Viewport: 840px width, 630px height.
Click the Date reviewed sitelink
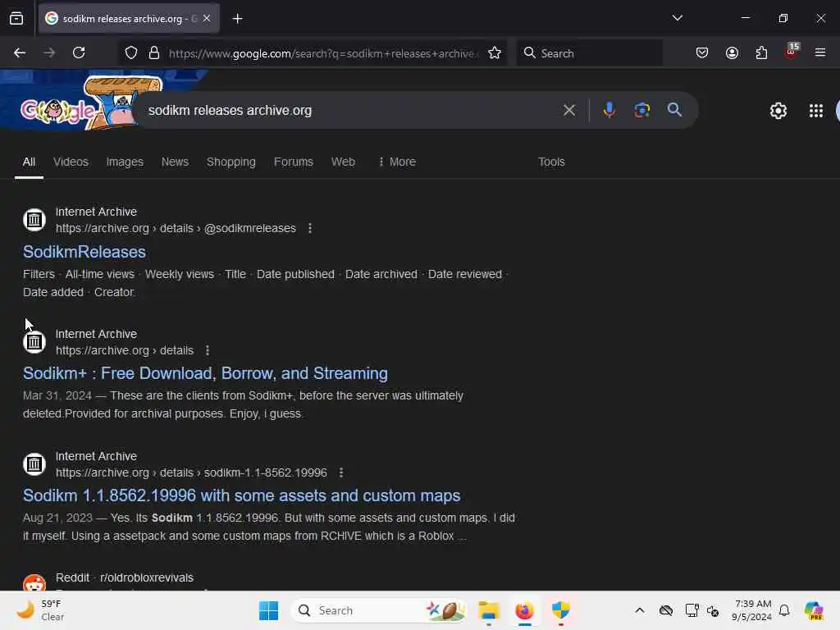[x=464, y=274]
